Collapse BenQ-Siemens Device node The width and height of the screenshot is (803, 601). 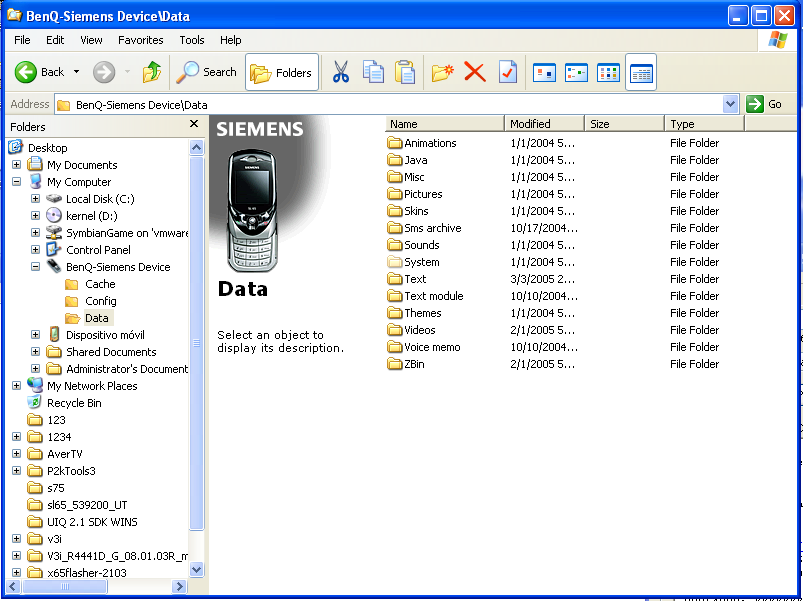[x=35, y=267]
